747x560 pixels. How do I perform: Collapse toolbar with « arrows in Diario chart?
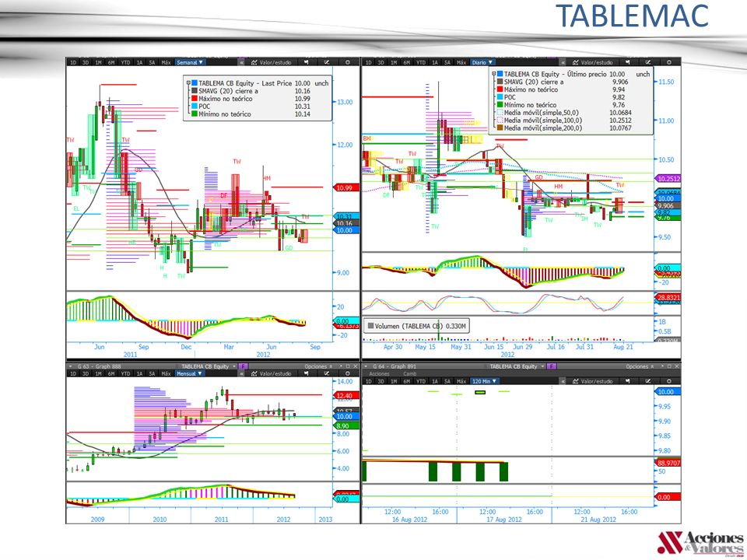(x=563, y=62)
